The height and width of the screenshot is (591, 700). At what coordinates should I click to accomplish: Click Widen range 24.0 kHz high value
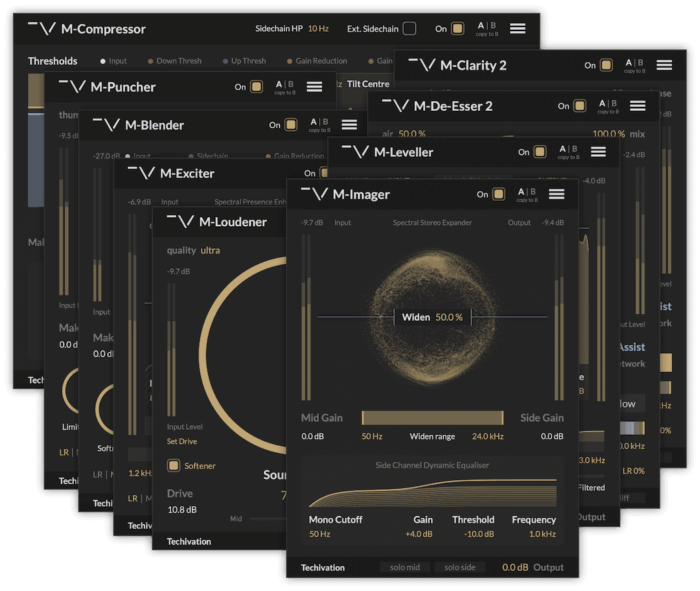[x=487, y=436]
